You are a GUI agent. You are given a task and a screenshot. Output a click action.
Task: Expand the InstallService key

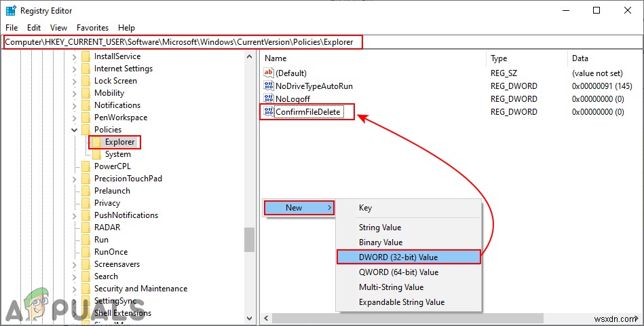pyautogui.click(x=75, y=57)
